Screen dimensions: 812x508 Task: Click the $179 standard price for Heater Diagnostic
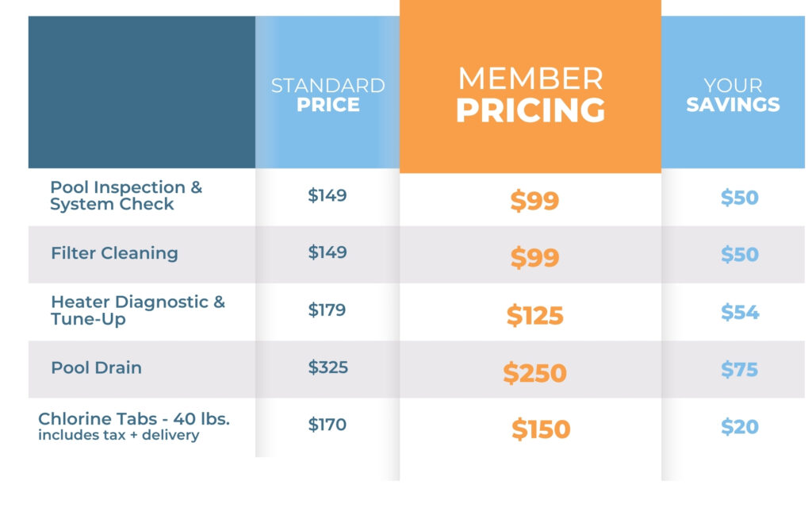click(x=327, y=310)
